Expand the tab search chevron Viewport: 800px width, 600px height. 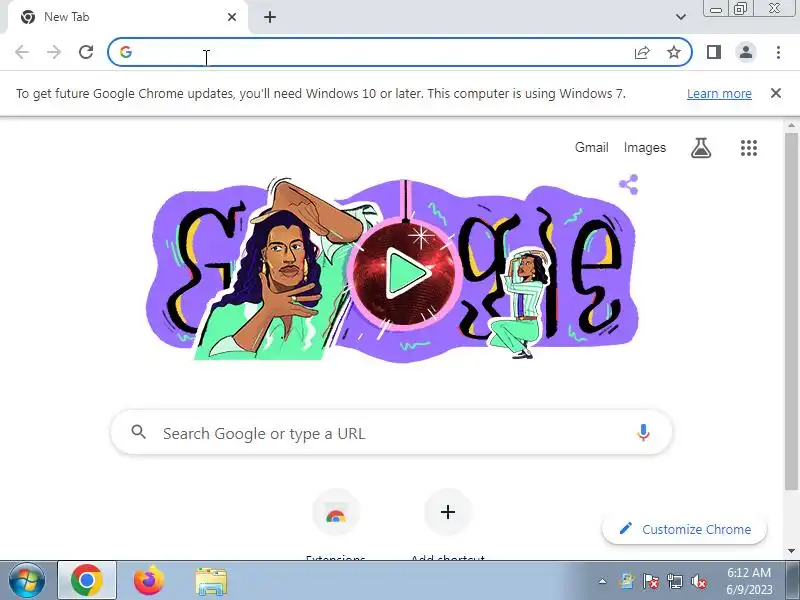click(x=680, y=17)
